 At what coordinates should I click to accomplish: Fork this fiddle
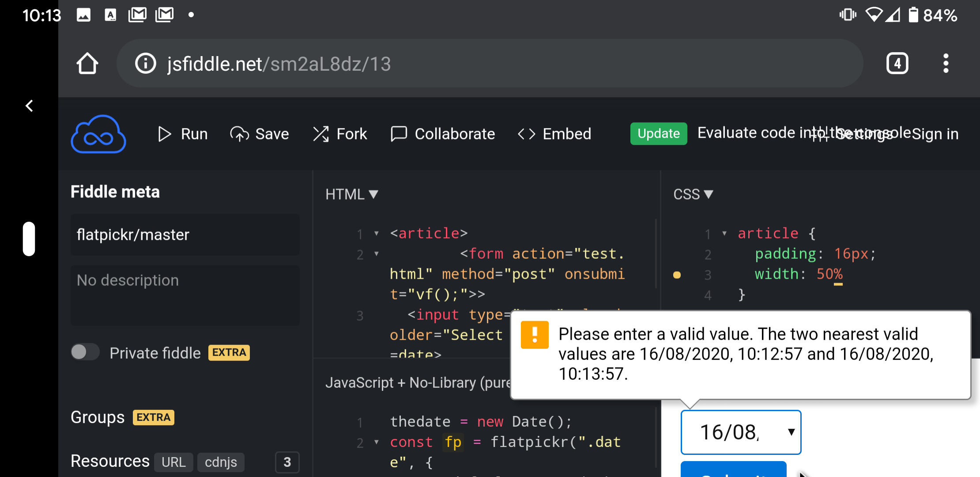pos(340,134)
